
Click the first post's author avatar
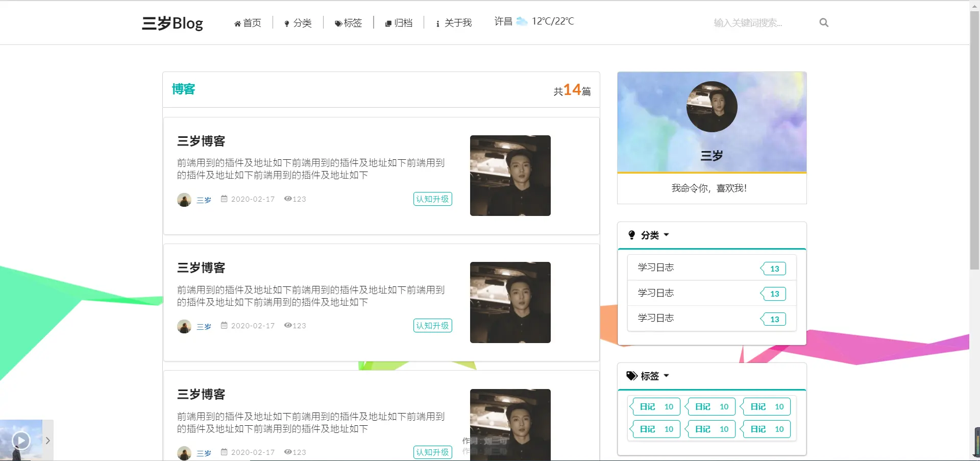pos(184,200)
